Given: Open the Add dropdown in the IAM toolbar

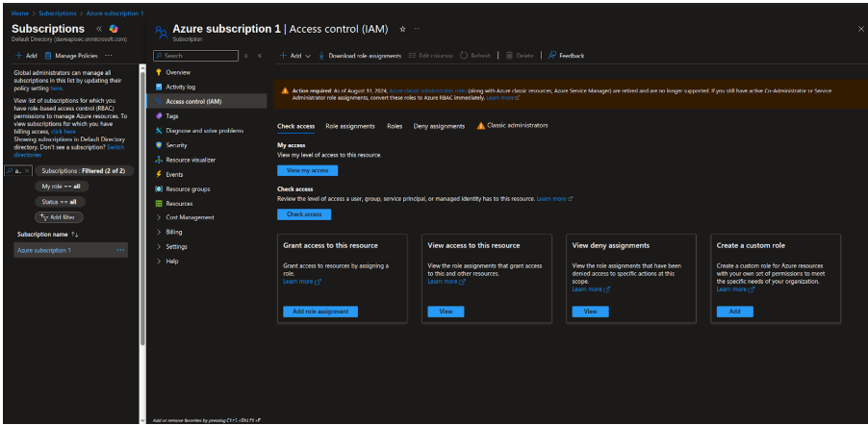Looking at the screenshot, I should (295, 56).
